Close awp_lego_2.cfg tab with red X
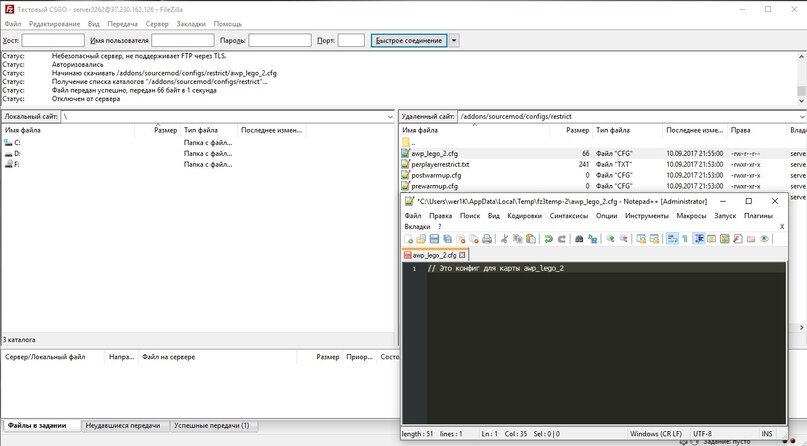Image resolution: width=807 pixels, height=446 pixels. point(462,255)
